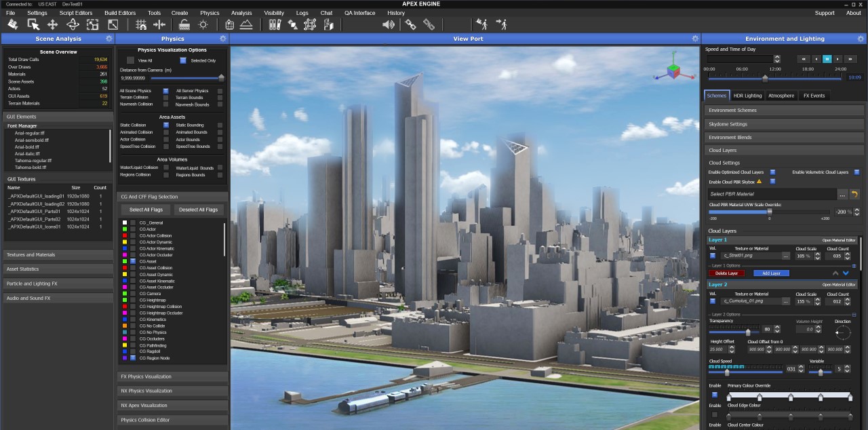868x430 pixels.
Task: Select the arrow selection tool in toolbar
Action: (x=33, y=24)
